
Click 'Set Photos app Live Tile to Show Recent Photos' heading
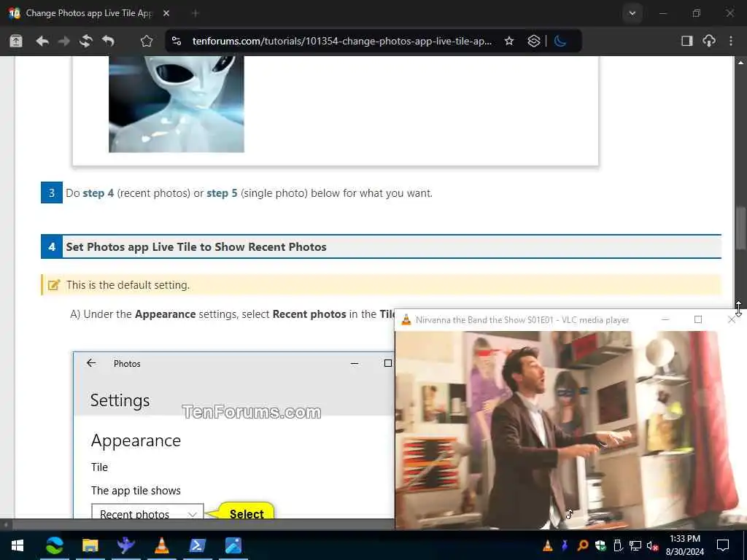[196, 247]
